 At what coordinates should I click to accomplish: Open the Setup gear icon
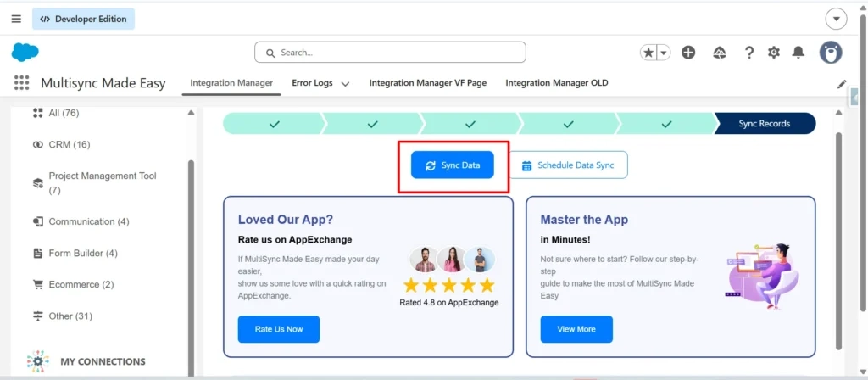click(x=773, y=53)
